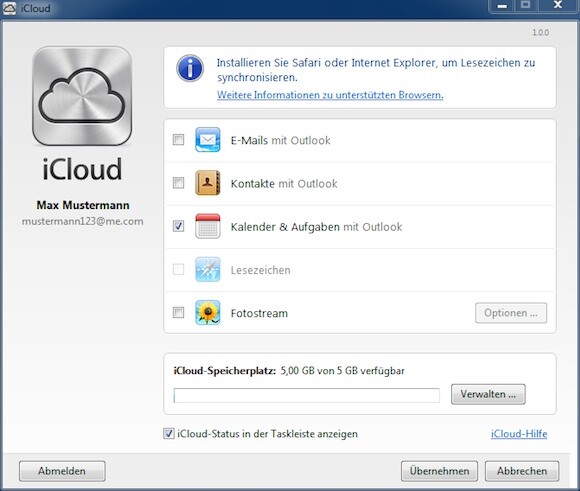Minimize the iCloud window
Viewport: 580px width, 491px height.
pyautogui.click(x=502, y=6)
